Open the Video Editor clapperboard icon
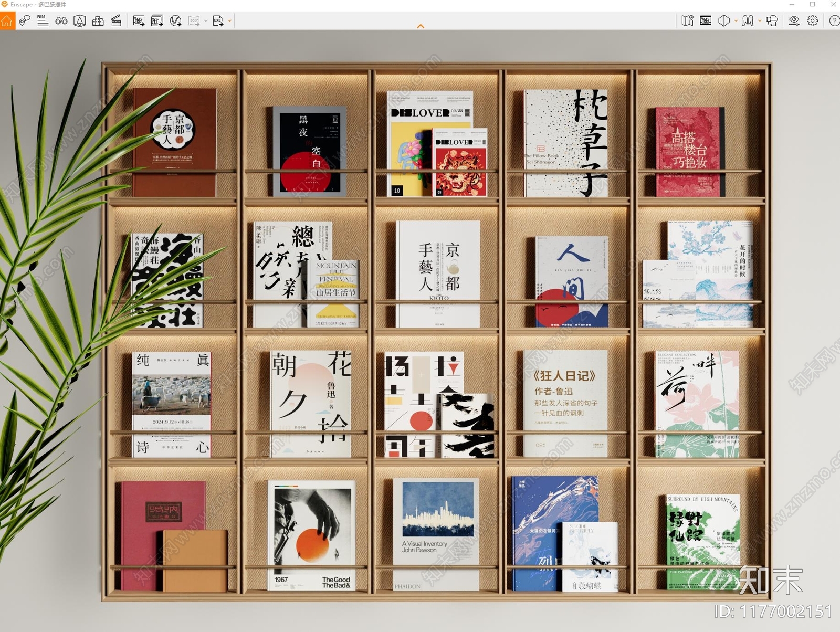The width and height of the screenshot is (840, 632). click(117, 21)
